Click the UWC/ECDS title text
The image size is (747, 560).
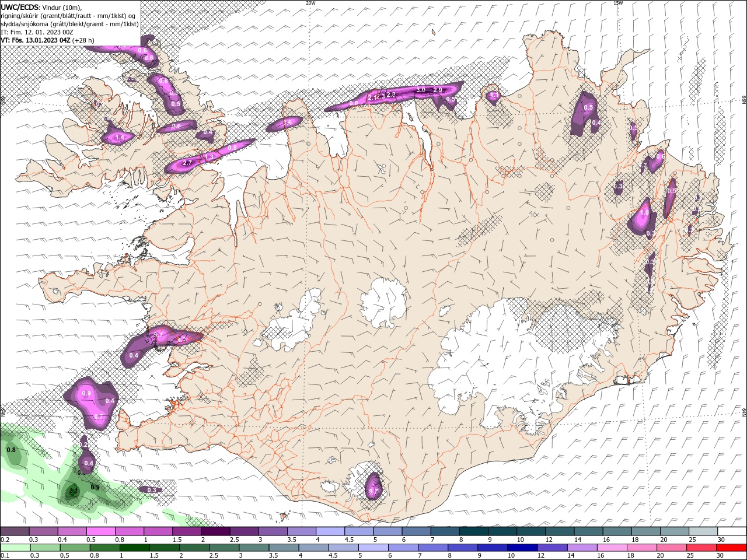coord(20,7)
